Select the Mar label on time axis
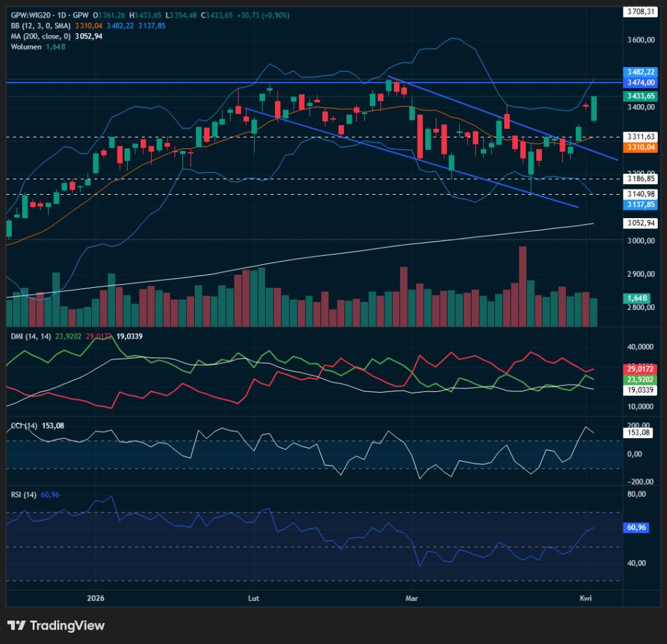 pos(411,597)
